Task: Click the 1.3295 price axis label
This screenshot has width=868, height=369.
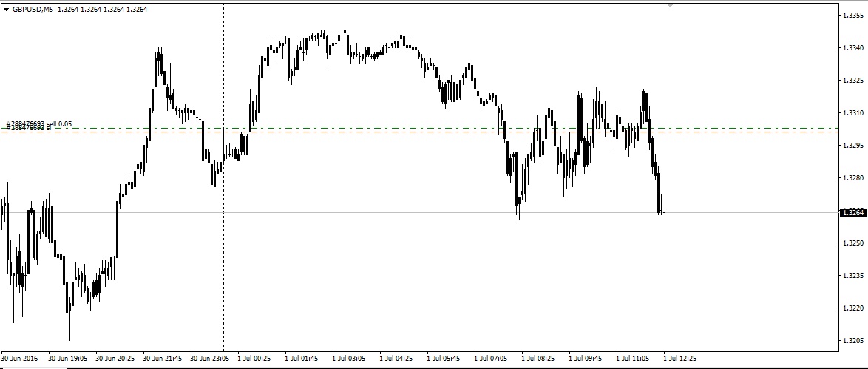Action: click(852, 146)
